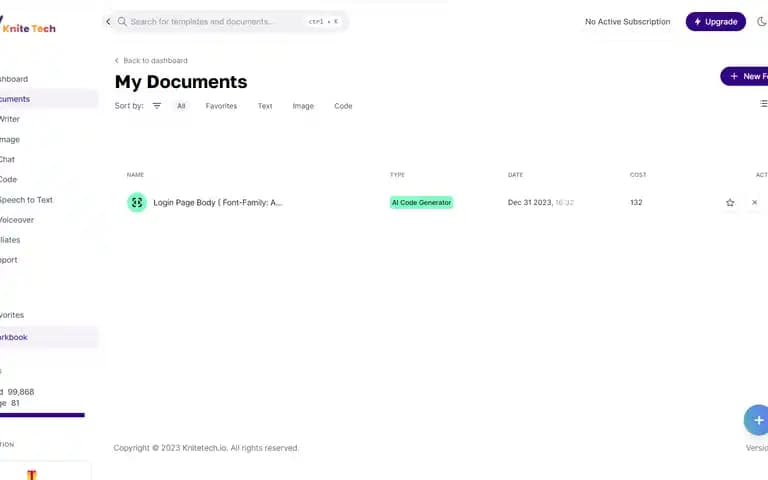Click the Copyright Knitetech.io footer text
Image resolution: width=768 pixels, height=480 pixels.
[206, 448]
